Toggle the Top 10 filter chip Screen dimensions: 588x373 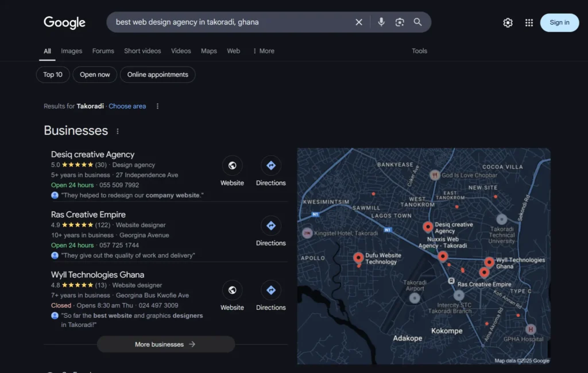click(x=53, y=75)
